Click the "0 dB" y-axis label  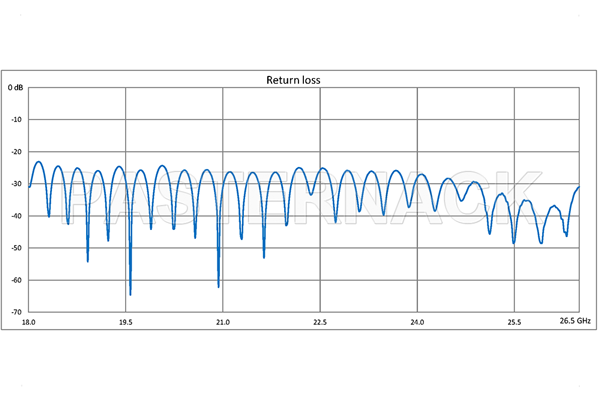[17, 88]
